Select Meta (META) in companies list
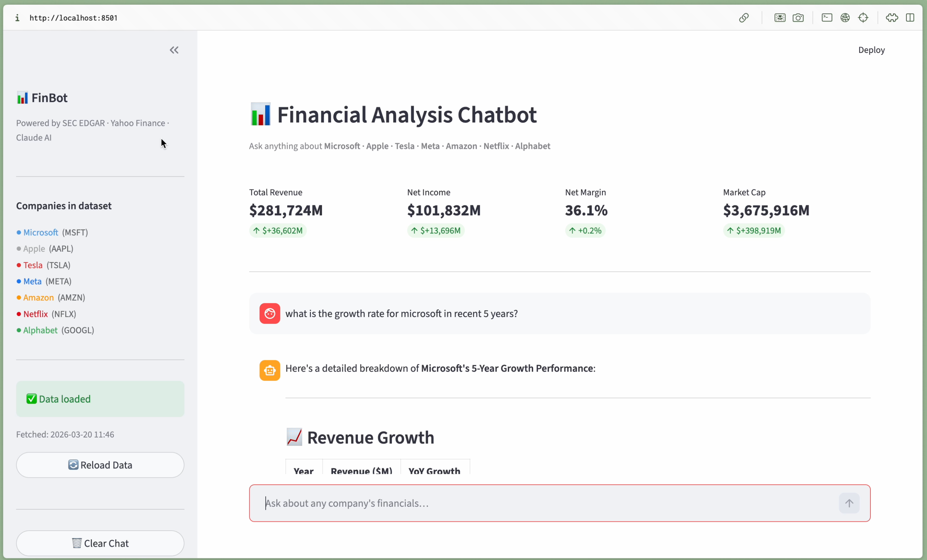The width and height of the screenshot is (927, 560). click(x=44, y=281)
